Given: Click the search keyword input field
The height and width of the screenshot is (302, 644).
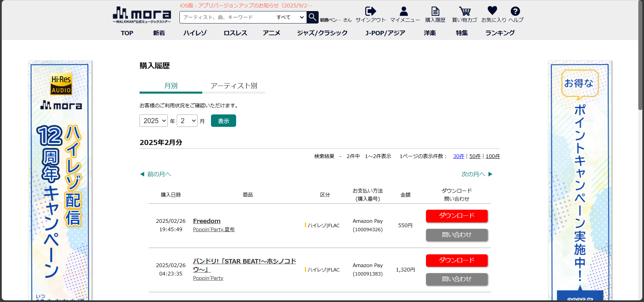Looking at the screenshot, I should [x=228, y=17].
